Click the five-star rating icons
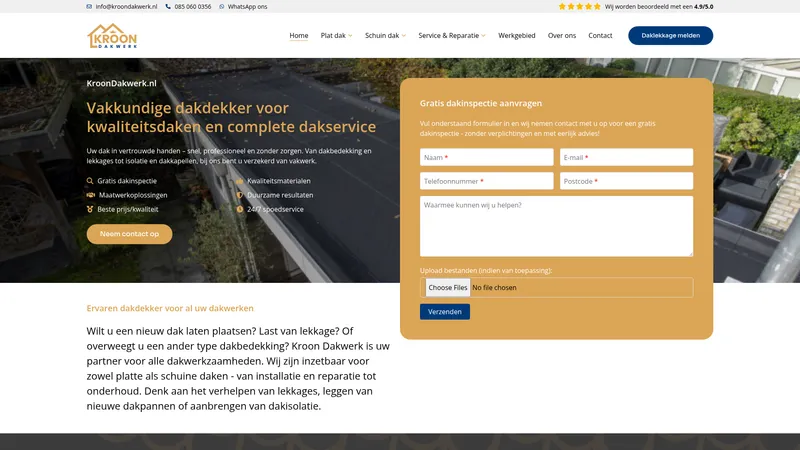The image size is (800, 450). (x=580, y=7)
